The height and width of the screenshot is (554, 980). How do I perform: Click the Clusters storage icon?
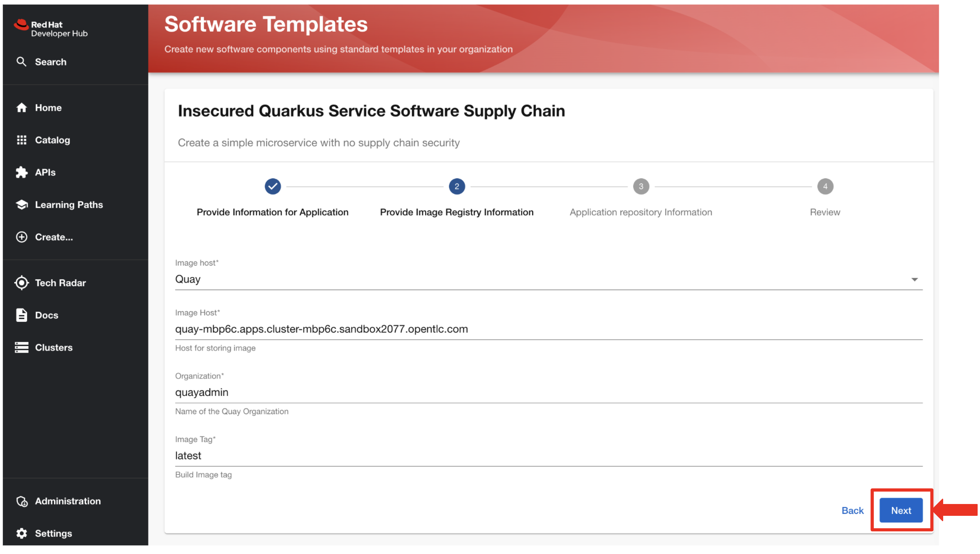tap(22, 347)
